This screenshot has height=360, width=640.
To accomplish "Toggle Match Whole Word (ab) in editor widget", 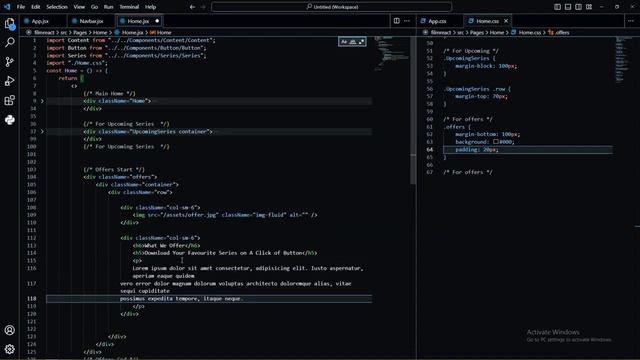I will click(x=353, y=42).
